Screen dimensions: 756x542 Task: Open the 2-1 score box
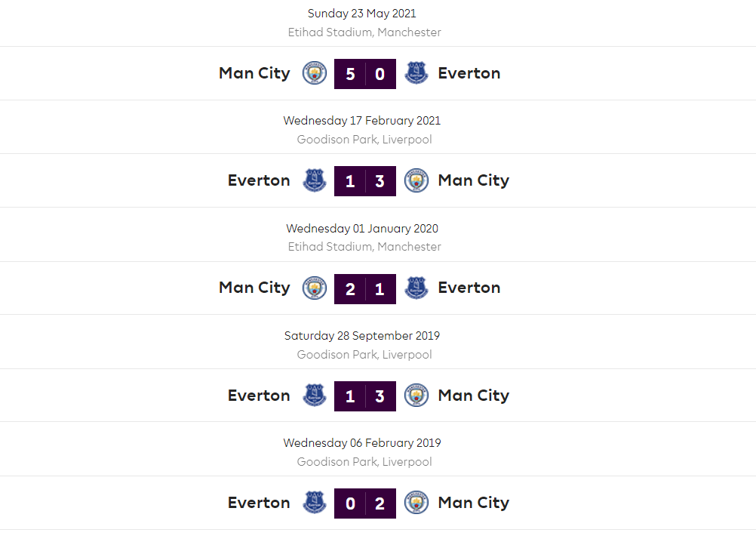365,288
